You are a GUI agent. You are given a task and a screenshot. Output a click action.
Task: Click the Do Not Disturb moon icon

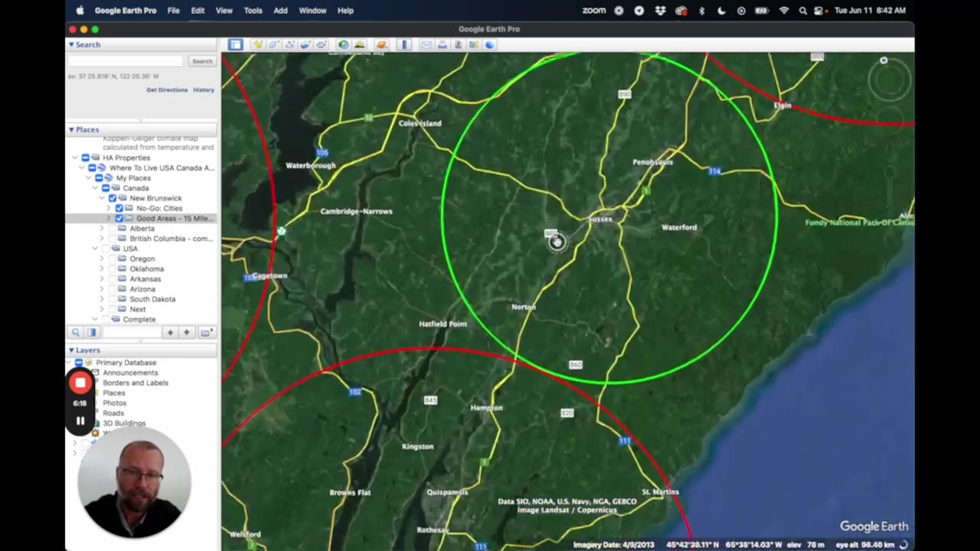pyautogui.click(x=721, y=11)
